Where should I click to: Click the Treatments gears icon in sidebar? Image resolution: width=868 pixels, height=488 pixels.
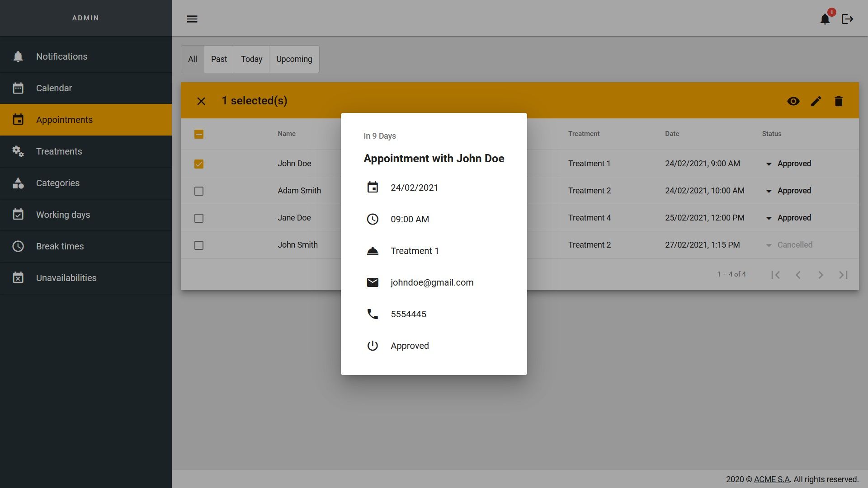pyautogui.click(x=18, y=151)
